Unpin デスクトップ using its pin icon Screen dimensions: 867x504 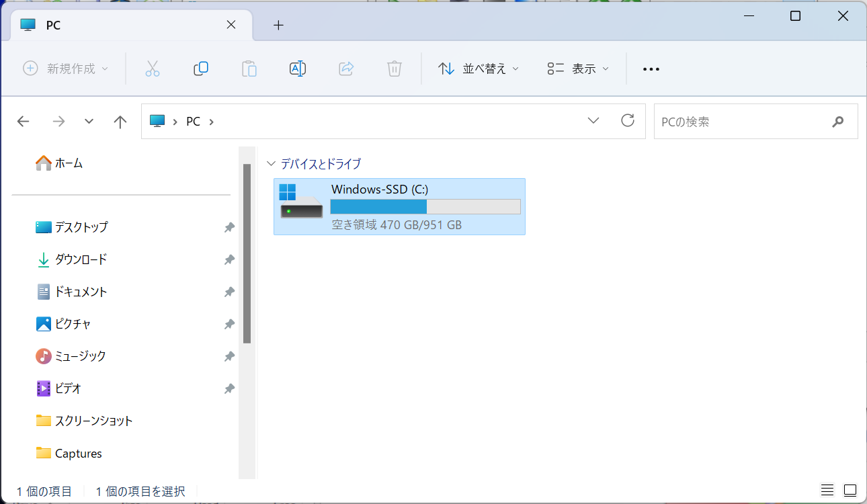229,228
